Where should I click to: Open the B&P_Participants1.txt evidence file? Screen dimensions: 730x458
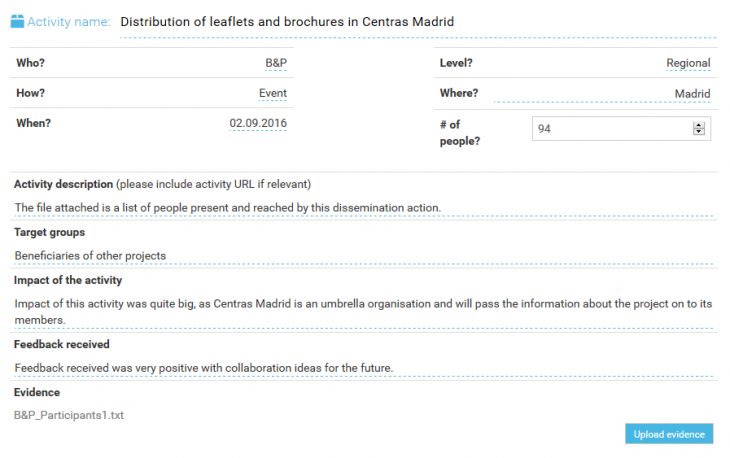click(69, 415)
